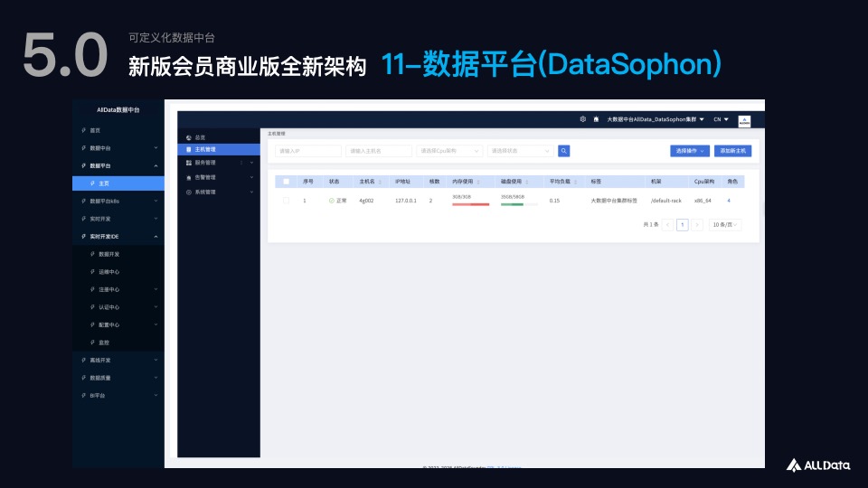
Task: Expand the 系统管理 menu chevron
Action: [251, 192]
